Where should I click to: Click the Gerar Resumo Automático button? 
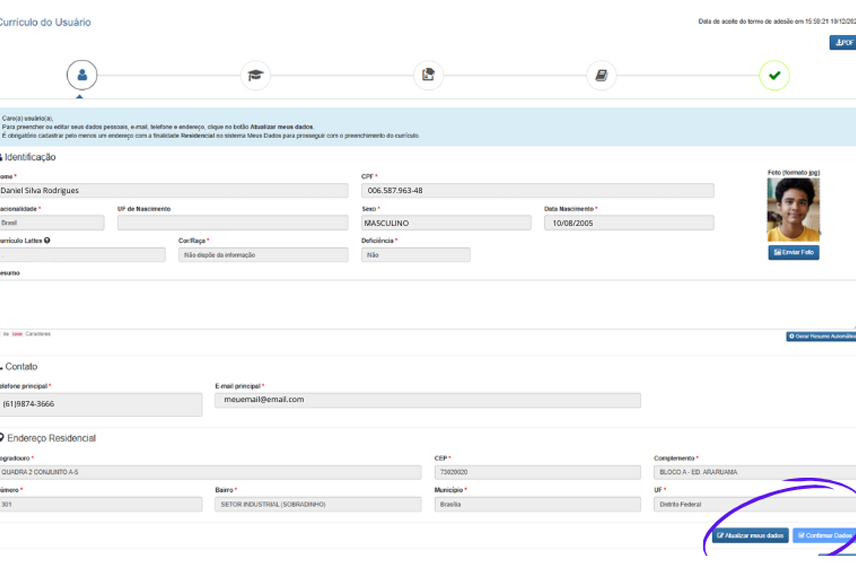pos(821,337)
